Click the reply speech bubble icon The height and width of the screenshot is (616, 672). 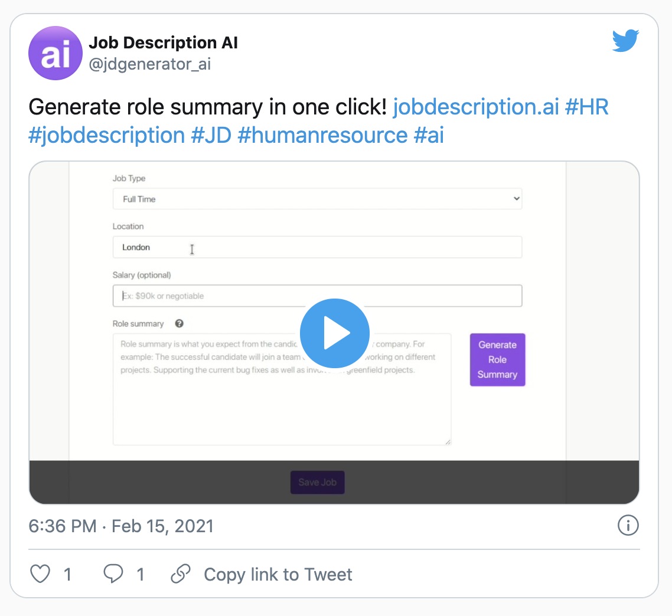(x=113, y=574)
